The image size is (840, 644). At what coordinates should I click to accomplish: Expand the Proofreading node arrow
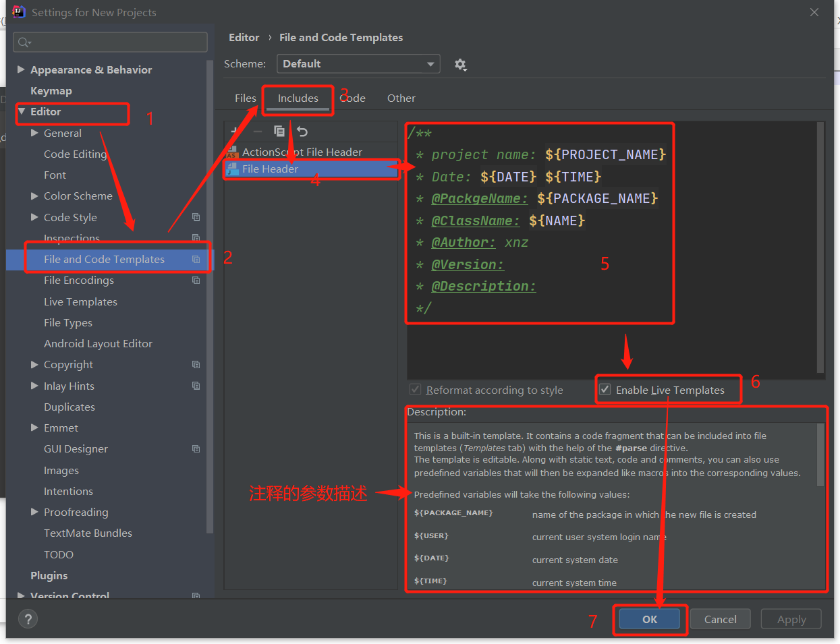(x=34, y=512)
